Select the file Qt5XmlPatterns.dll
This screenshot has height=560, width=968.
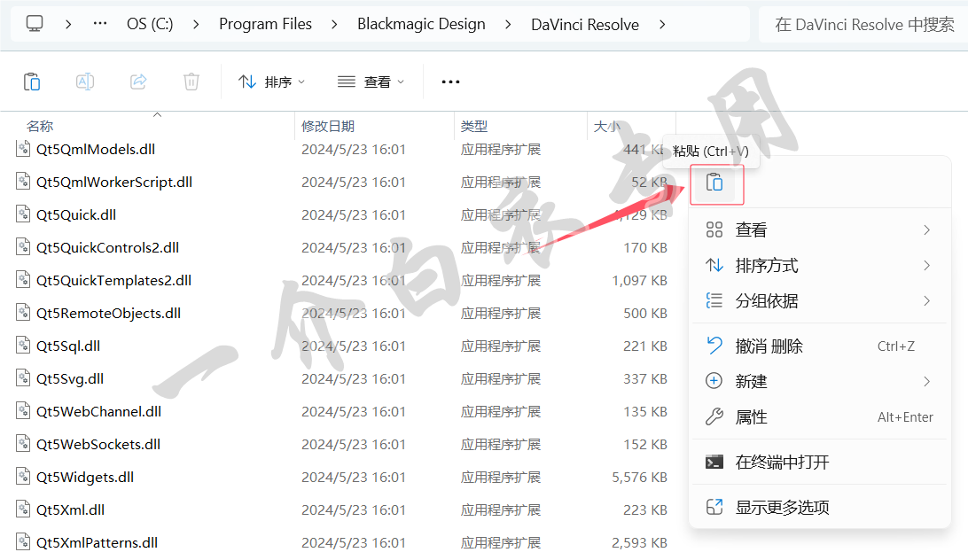(97, 542)
